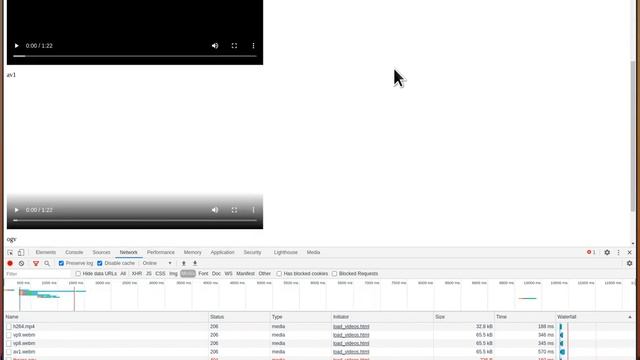Activate the inspect element picker in DevTools

coord(10,253)
